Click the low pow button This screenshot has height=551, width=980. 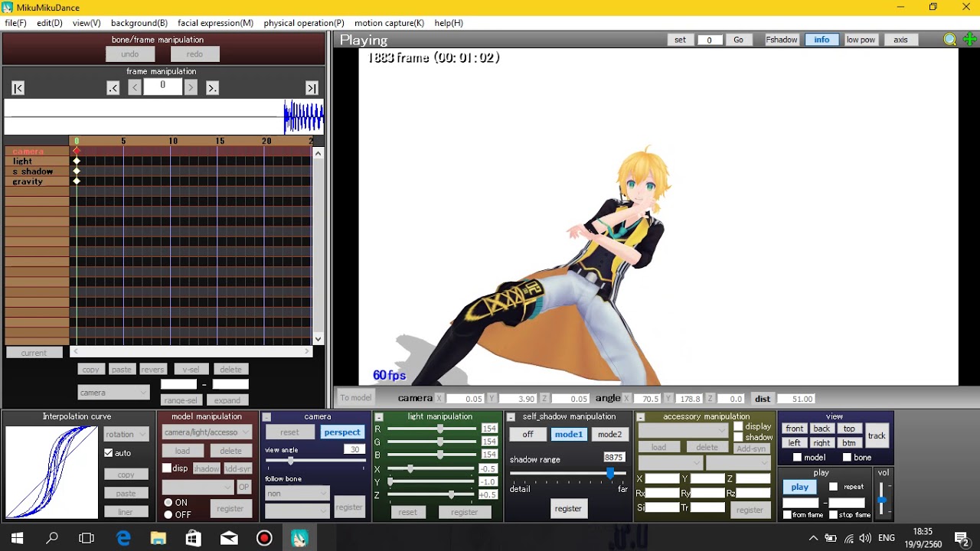click(861, 40)
